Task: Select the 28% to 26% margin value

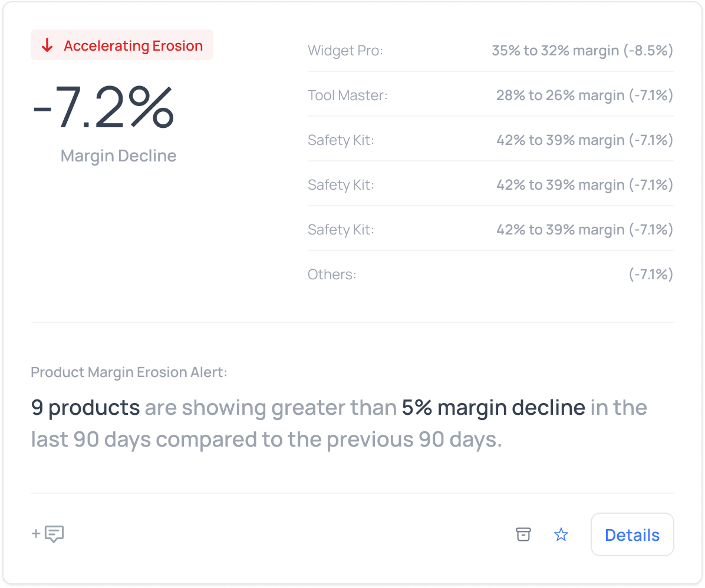Action: coord(584,95)
